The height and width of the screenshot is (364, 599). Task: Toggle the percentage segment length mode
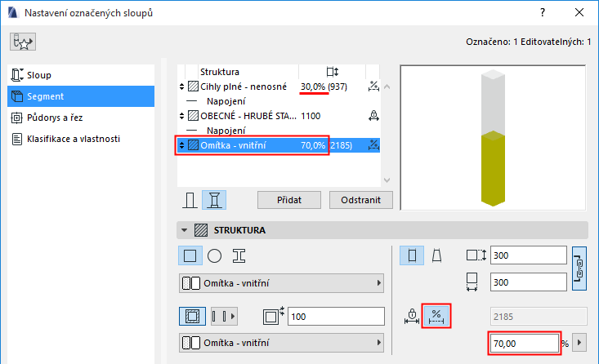[436, 316]
